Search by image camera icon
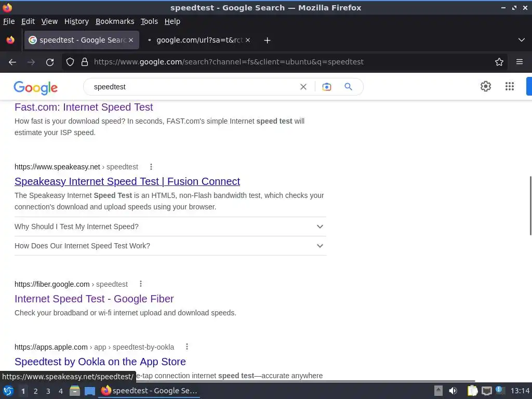Screen dimensions: 532x399 (326, 87)
